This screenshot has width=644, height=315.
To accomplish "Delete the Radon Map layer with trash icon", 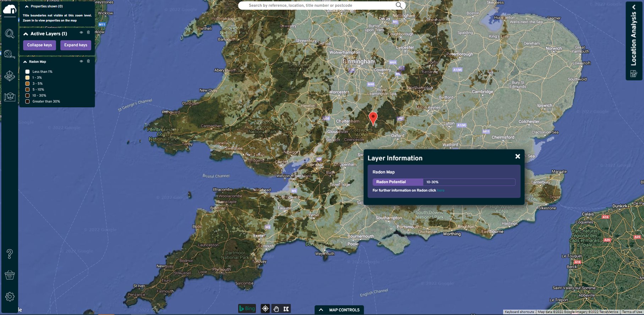I will pyautogui.click(x=88, y=61).
